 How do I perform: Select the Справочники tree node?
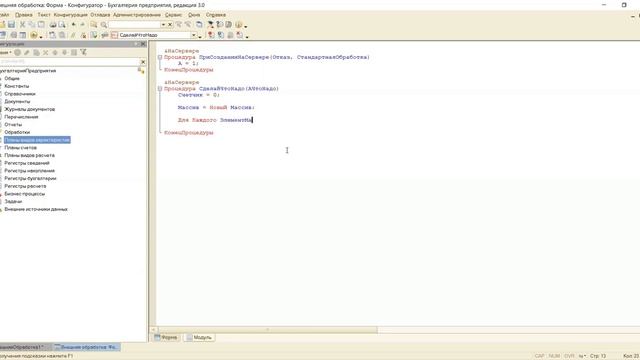pos(20,94)
